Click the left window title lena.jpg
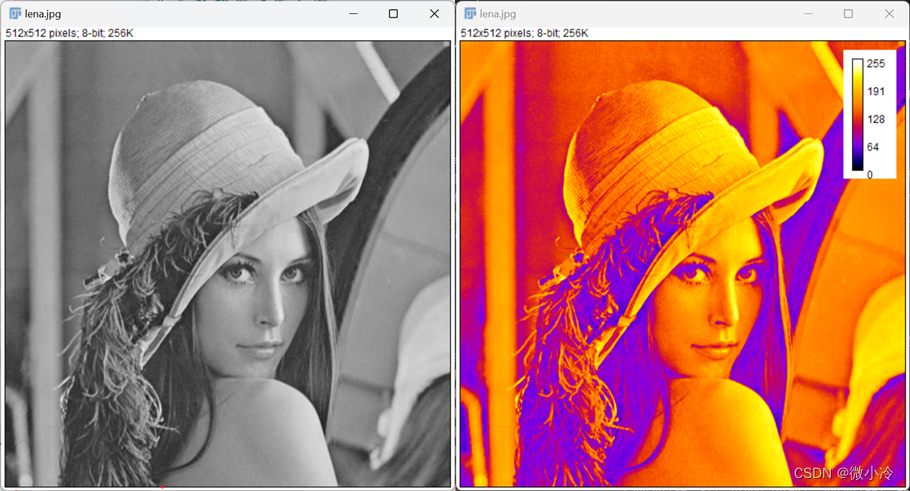Viewport: 910px width, 491px height. (43, 14)
